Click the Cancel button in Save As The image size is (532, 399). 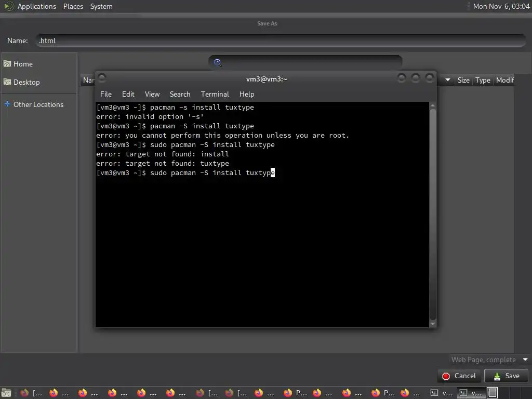459,376
